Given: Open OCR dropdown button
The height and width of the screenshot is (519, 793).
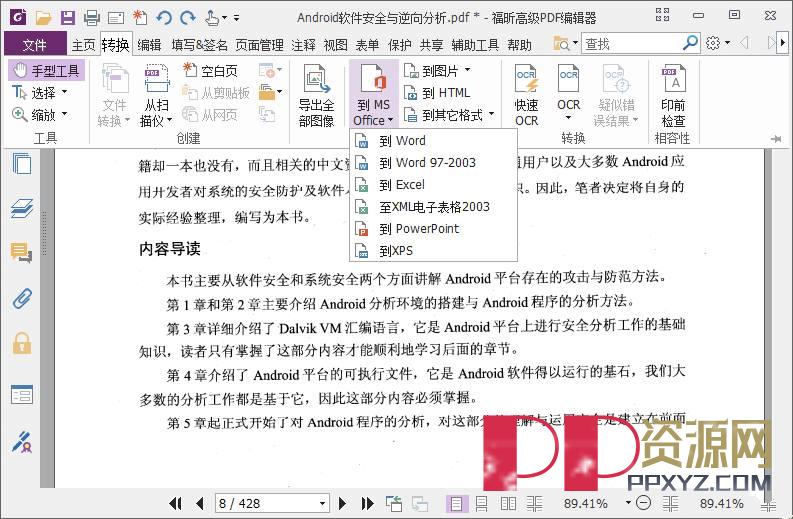Looking at the screenshot, I should point(568,94).
